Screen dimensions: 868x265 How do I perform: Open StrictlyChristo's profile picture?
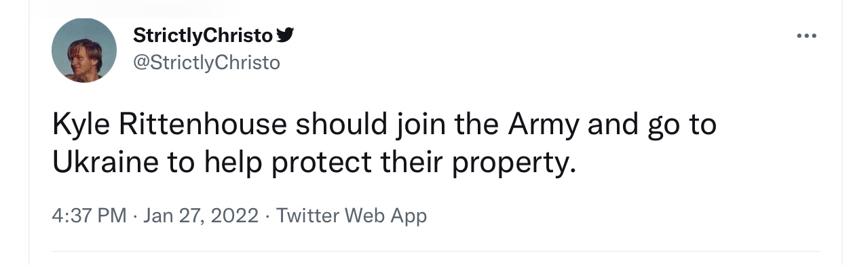85,50
